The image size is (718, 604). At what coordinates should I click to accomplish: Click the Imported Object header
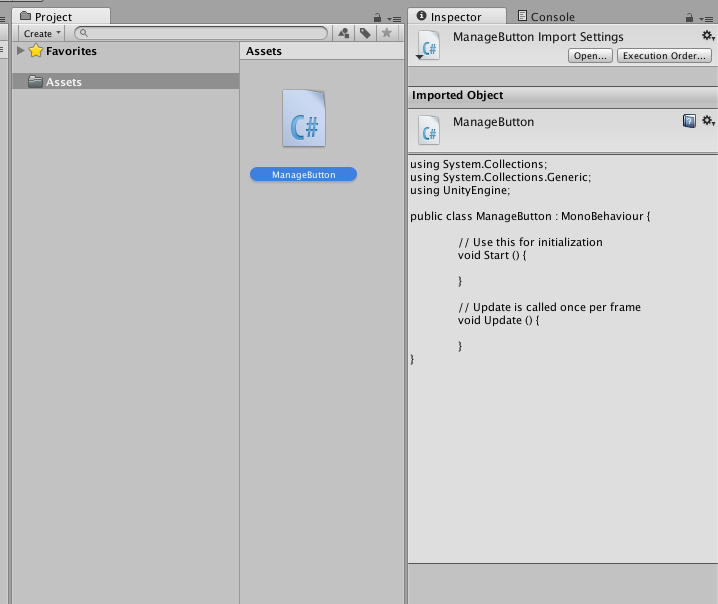coord(457,95)
